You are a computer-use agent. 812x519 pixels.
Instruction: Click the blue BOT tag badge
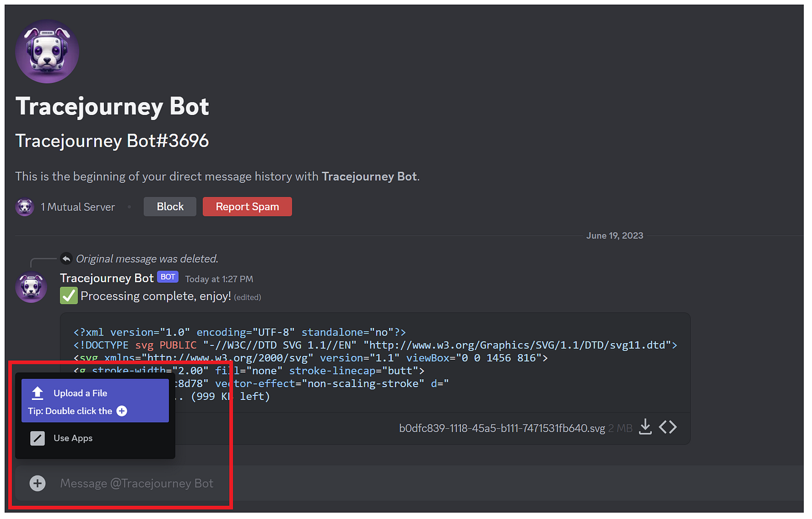click(168, 277)
